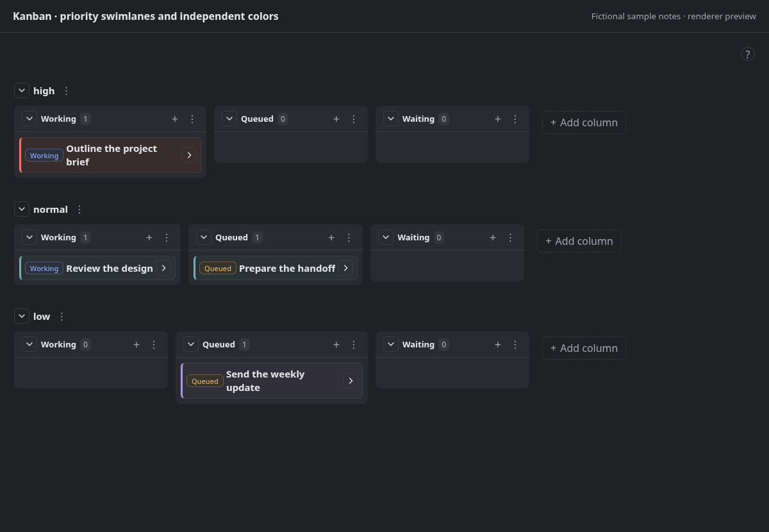
Task: Add card to high Working column
Action: [174, 119]
